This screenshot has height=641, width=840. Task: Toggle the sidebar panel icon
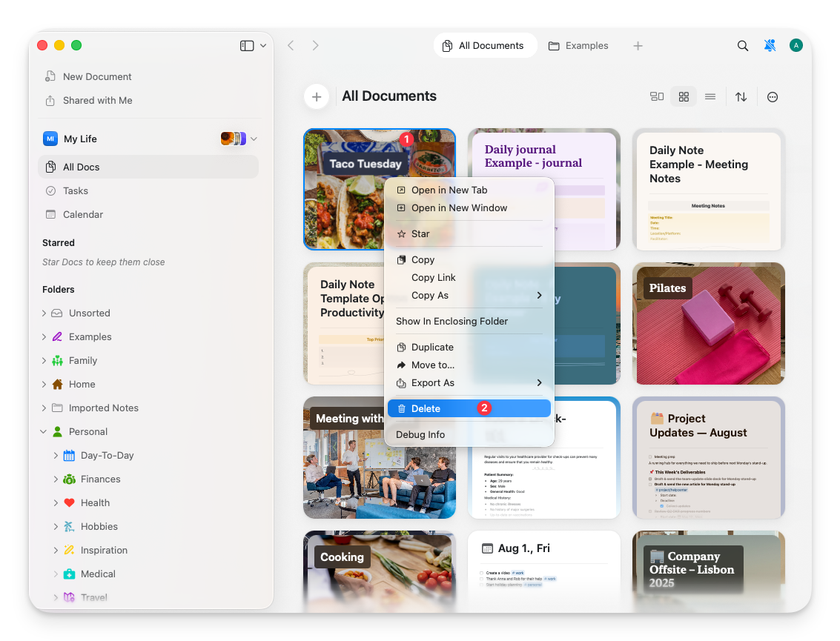click(x=246, y=45)
